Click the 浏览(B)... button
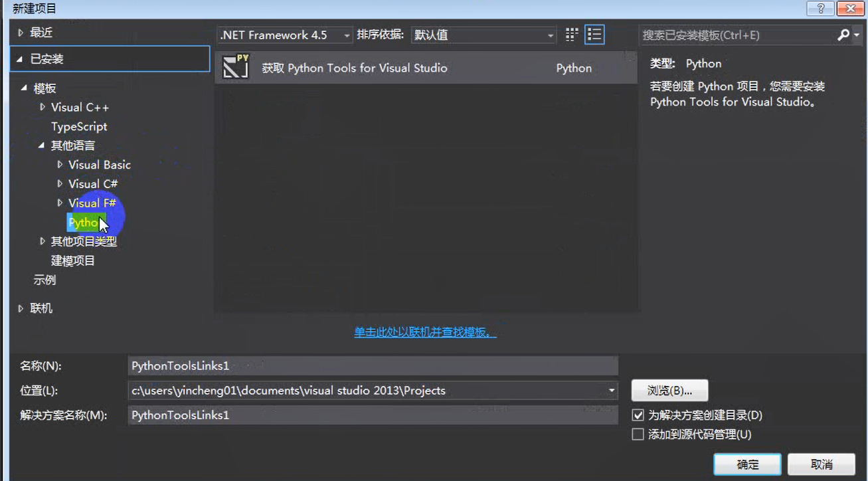 point(670,391)
